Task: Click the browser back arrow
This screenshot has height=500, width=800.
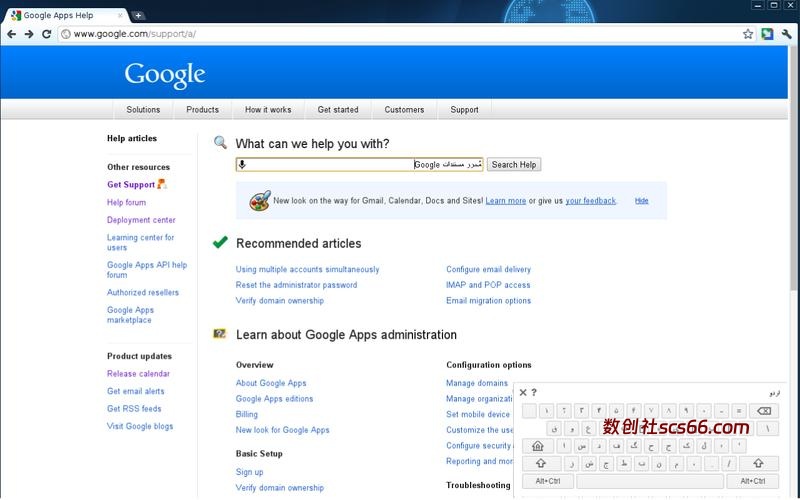Action: [x=12, y=34]
